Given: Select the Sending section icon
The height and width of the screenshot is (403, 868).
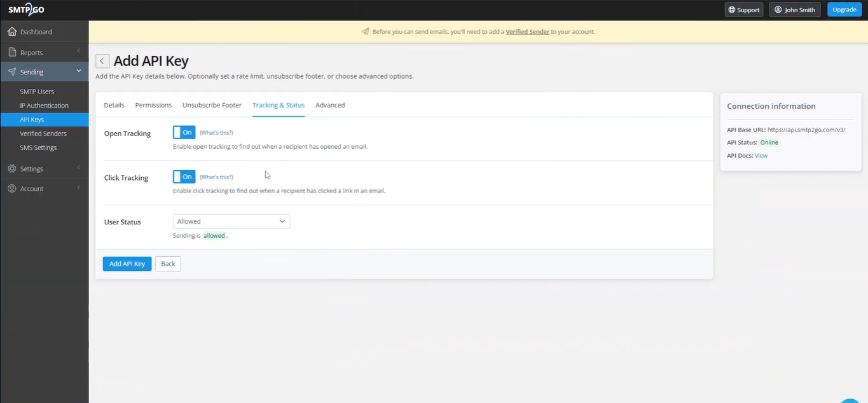Looking at the screenshot, I should click(13, 71).
